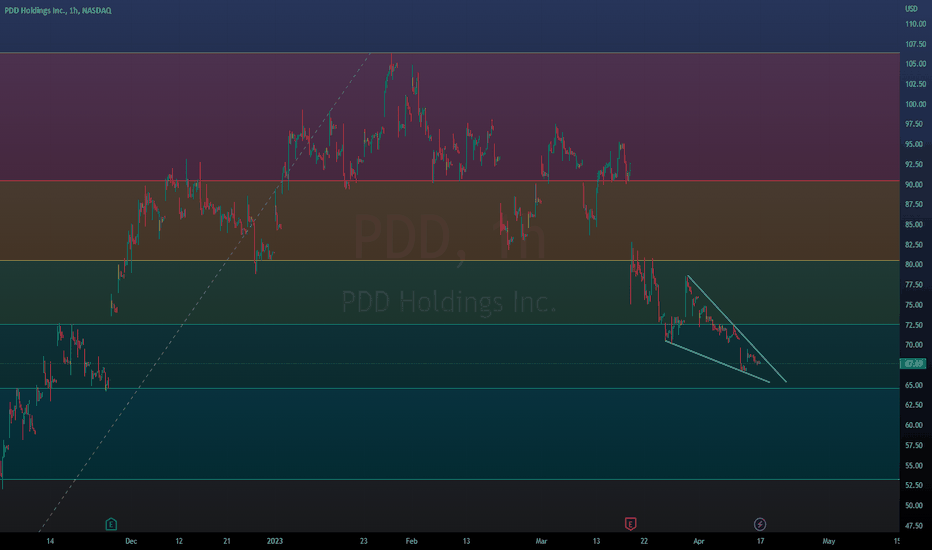Click the USD currency label

911,8
